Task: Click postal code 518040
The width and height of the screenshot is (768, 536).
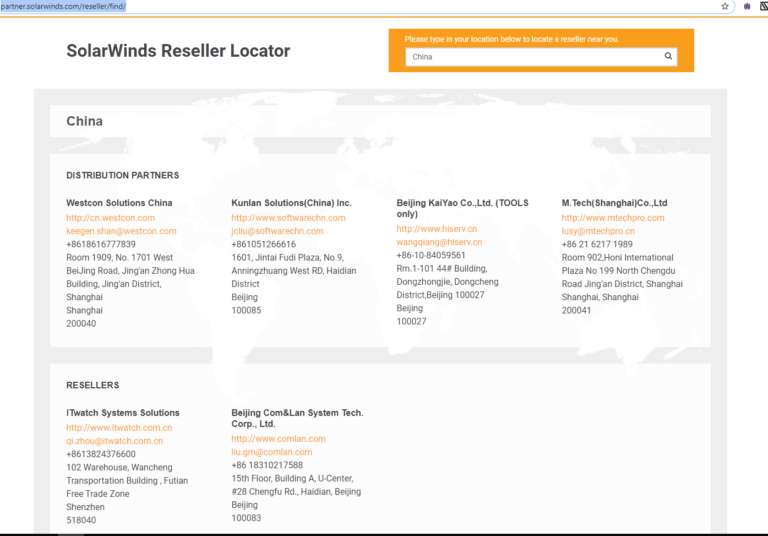Action: pos(81,520)
